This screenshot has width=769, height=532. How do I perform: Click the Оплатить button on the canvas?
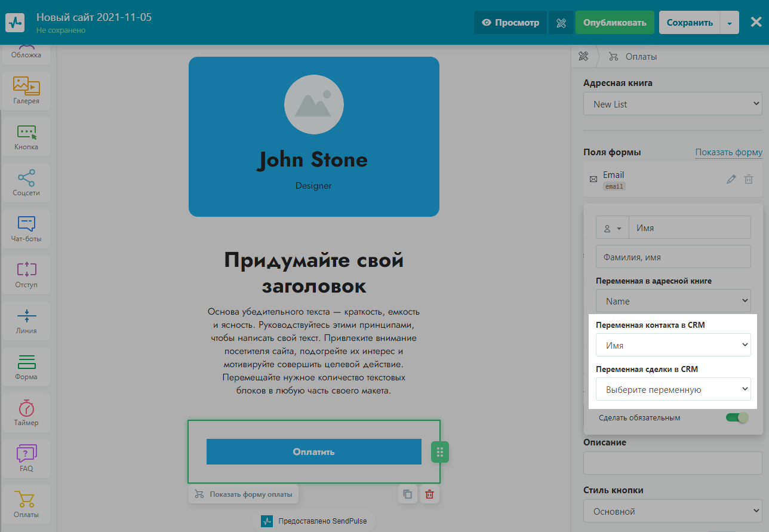coord(314,451)
